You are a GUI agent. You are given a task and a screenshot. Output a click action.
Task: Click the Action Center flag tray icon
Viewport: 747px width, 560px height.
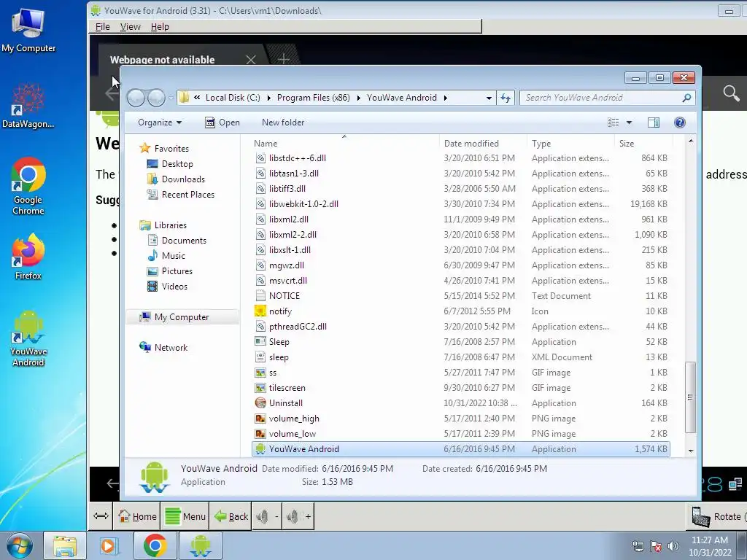(656, 546)
